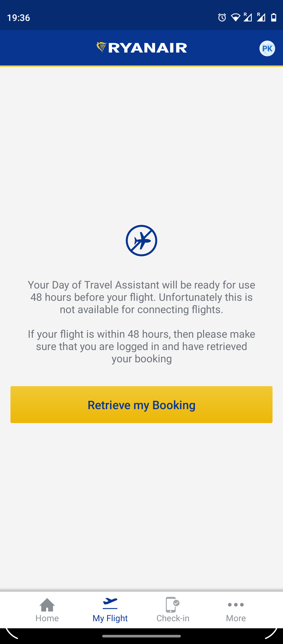Tap the crossed-out airplane icon
This screenshot has width=283, height=644.
(141, 241)
